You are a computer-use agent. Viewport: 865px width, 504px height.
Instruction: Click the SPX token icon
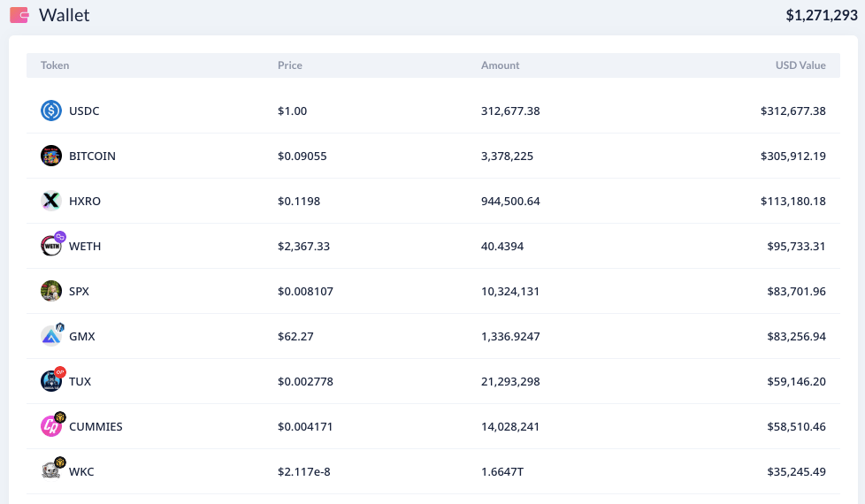[51, 291]
